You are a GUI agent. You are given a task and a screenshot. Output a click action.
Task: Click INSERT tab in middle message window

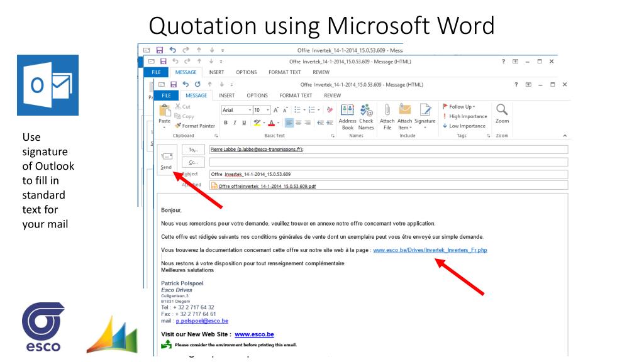click(x=216, y=72)
